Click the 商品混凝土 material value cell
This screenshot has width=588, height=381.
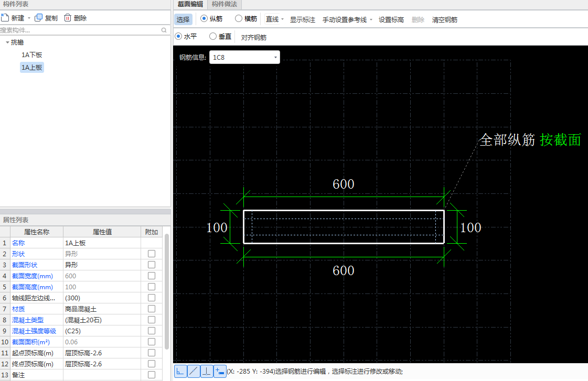click(x=102, y=309)
